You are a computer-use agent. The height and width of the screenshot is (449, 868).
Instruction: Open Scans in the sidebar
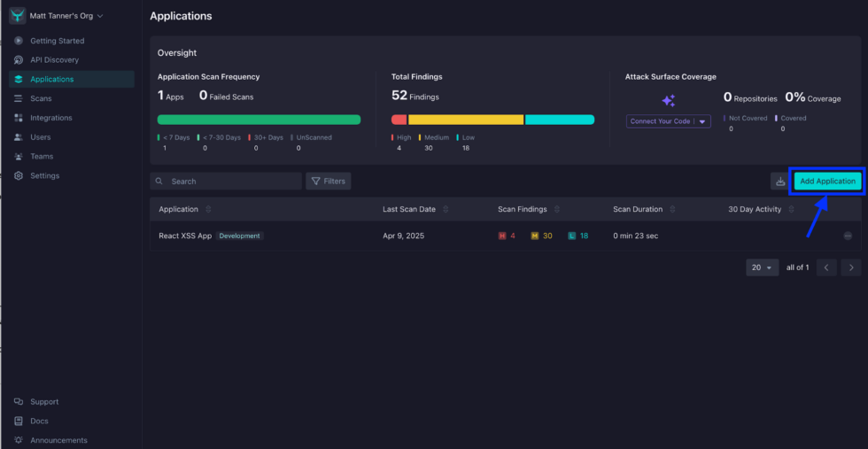click(41, 98)
